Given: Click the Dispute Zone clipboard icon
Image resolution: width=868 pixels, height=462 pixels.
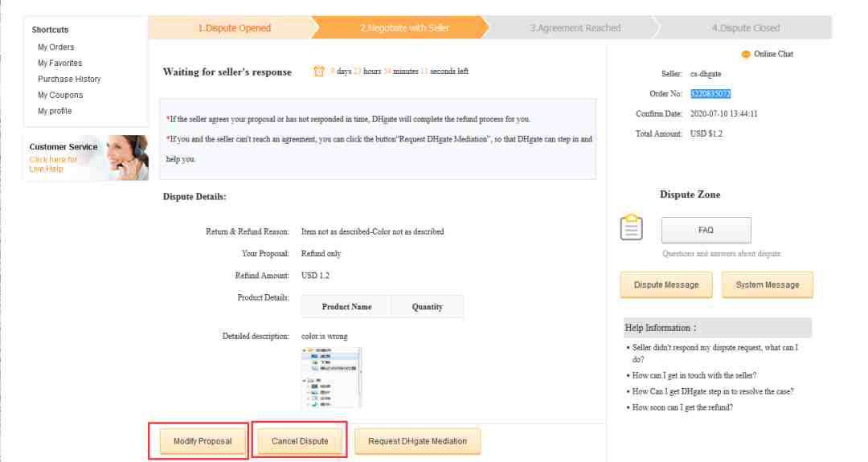Looking at the screenshot, I should pos(631,227).
